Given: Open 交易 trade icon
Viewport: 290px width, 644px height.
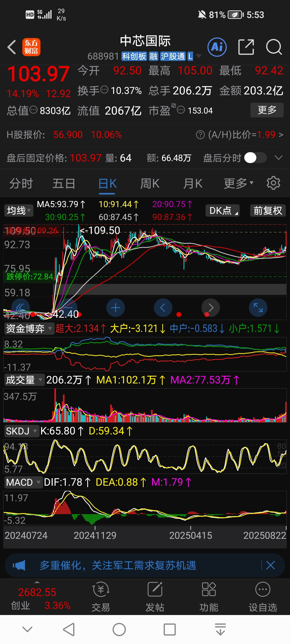Looking at the screenshot, I should click(101, 597).
